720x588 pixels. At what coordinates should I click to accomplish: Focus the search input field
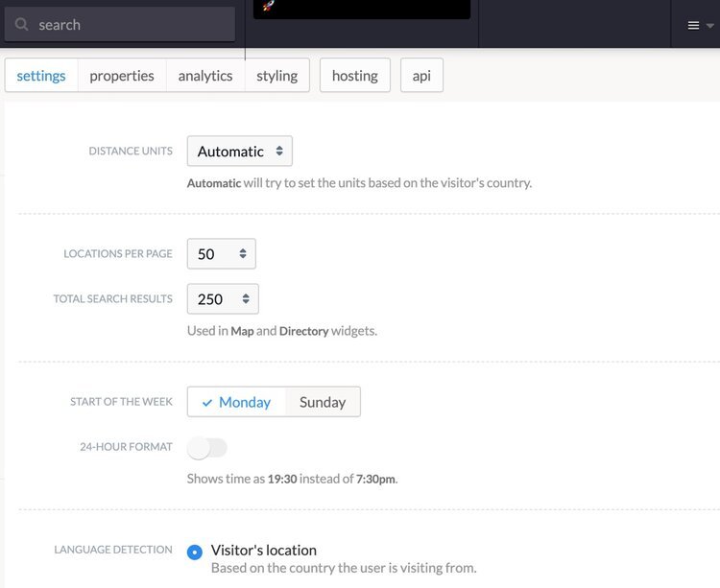120,24
